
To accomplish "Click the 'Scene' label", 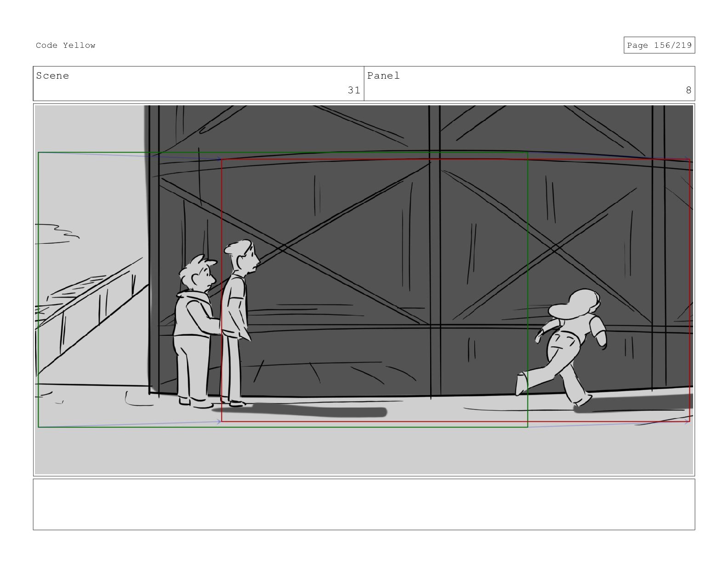I will 52,75.
